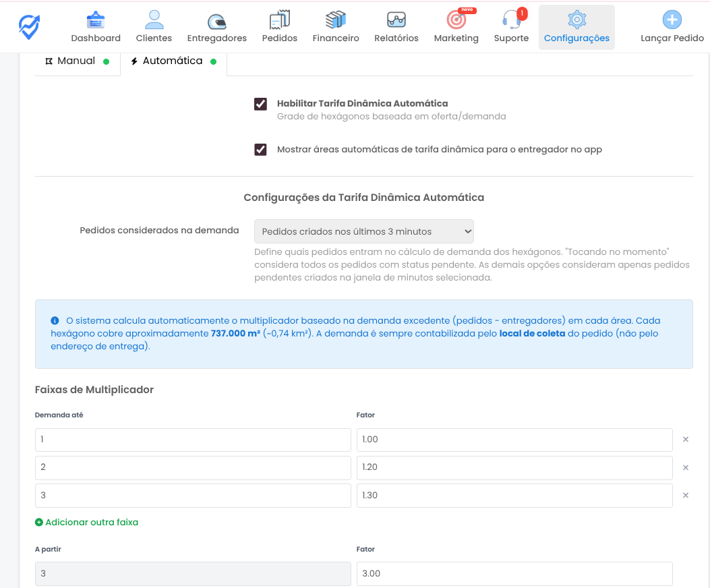This screenshot has width=710, height=588.
Task: Open Financeiro money stack icon
Action: [336, 20]
